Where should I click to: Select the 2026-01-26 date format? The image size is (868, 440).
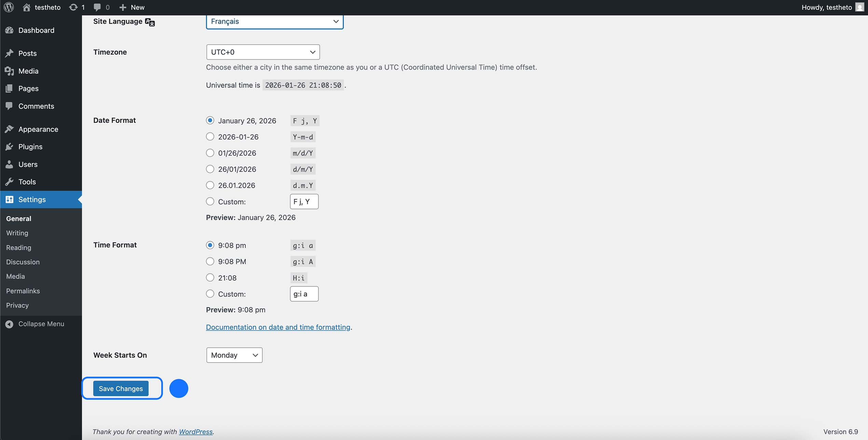[210, 136]
